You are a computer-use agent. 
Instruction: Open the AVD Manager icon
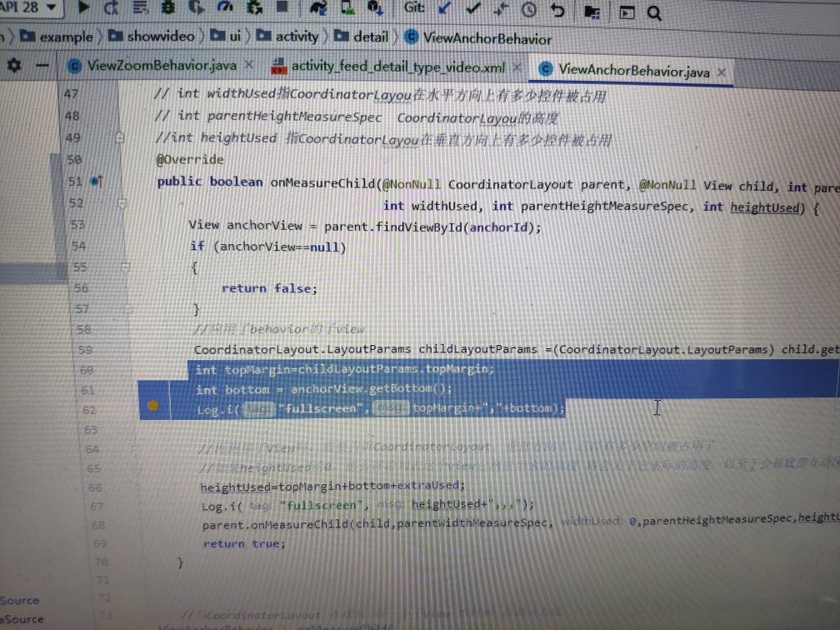[x=347, y=8]
